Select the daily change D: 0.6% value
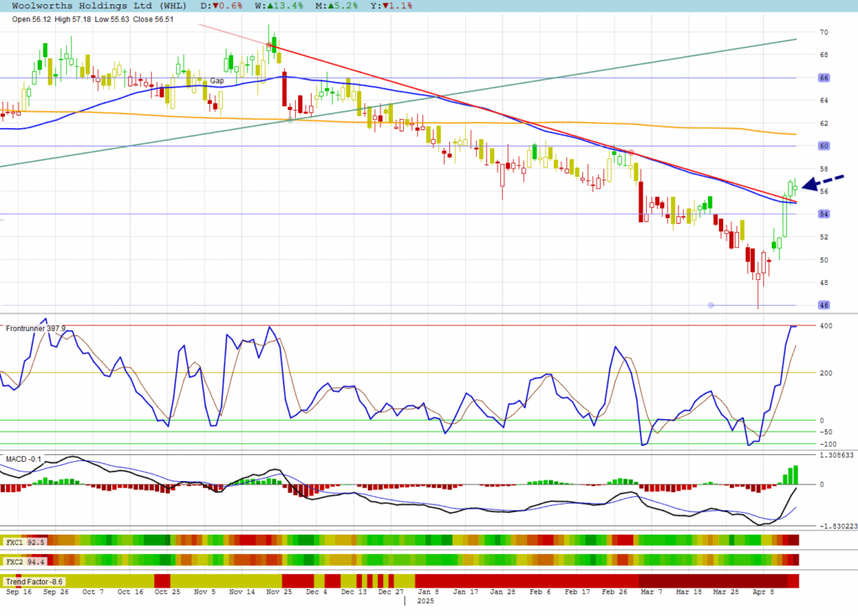The image size is (858, 616). point(221,6)
